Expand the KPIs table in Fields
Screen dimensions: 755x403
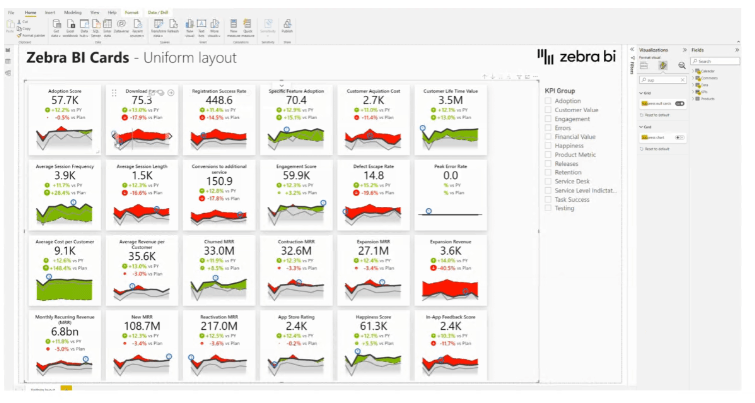pos(694,92)
